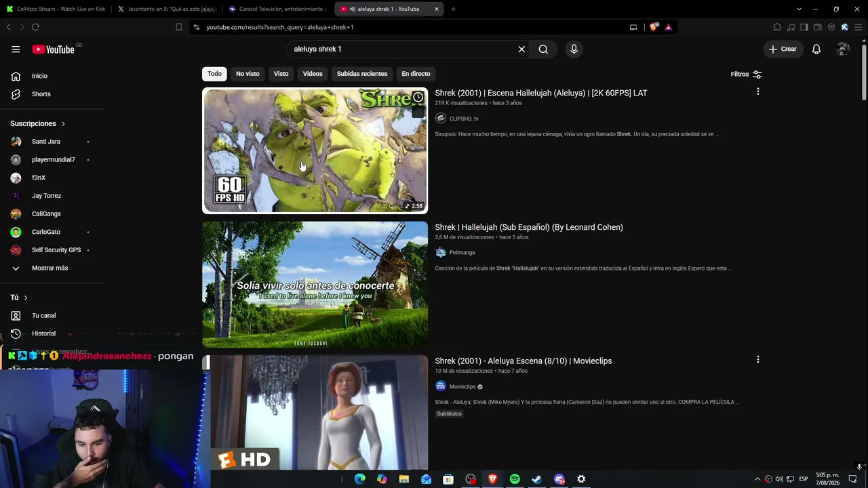Viewport: 868px width, 488px height.
Task: Add the first video to Watch Later
Action: point(418,98)
